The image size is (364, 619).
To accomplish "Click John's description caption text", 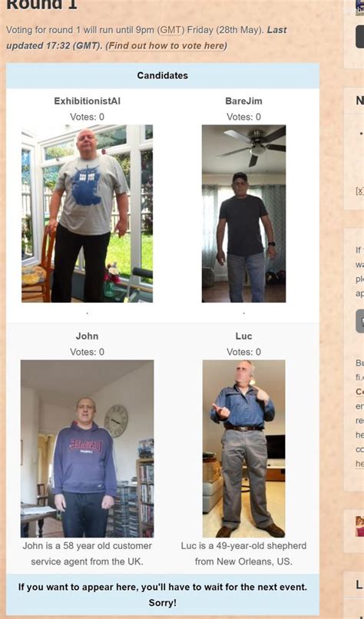I will pyautogui.click(x=87, y=554).
